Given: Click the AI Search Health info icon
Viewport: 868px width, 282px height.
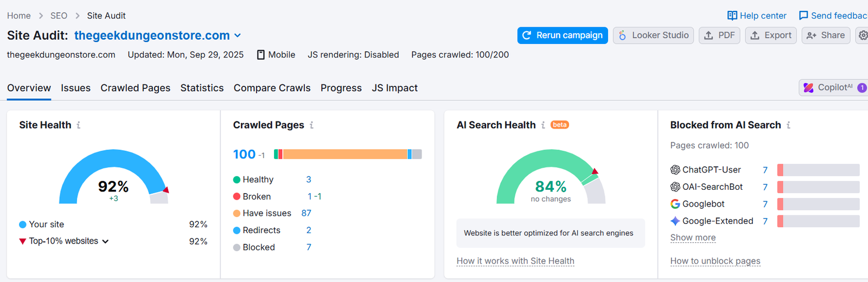Looking at the screenshot, I should (543, 125).
